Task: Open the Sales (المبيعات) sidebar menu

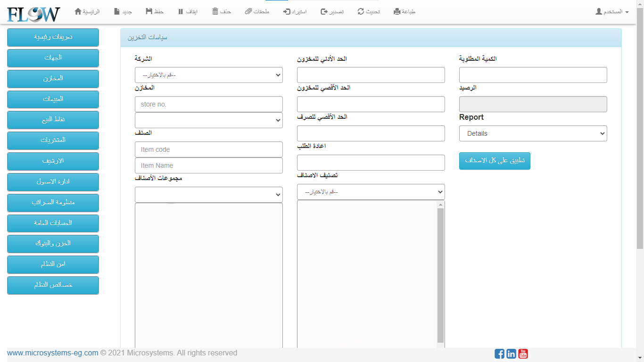Action: coord(53,99)
